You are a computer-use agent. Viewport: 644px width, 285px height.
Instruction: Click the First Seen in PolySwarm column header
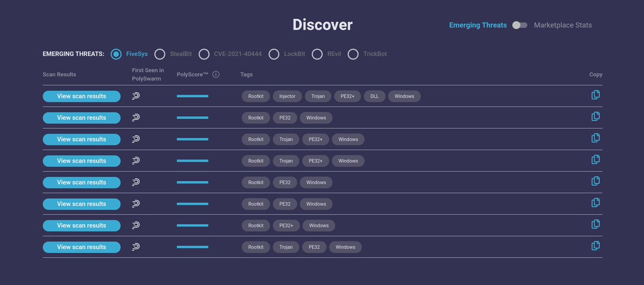(148, 75)
